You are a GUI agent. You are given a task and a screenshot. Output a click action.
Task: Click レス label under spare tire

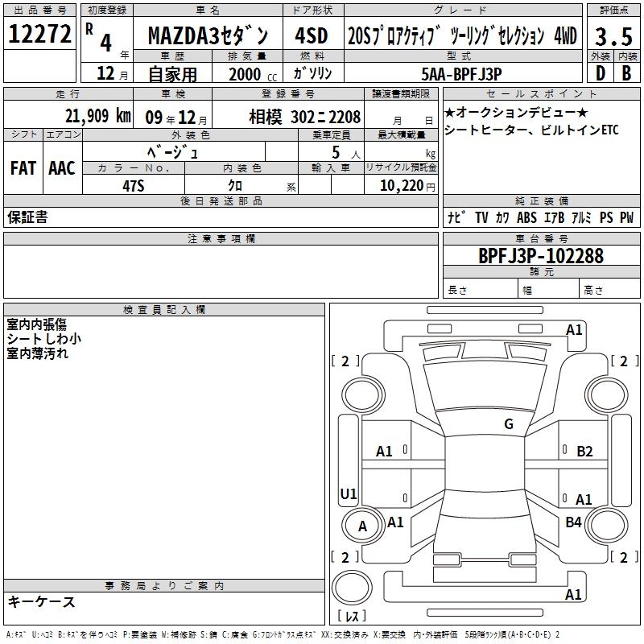tap(352, 616)
